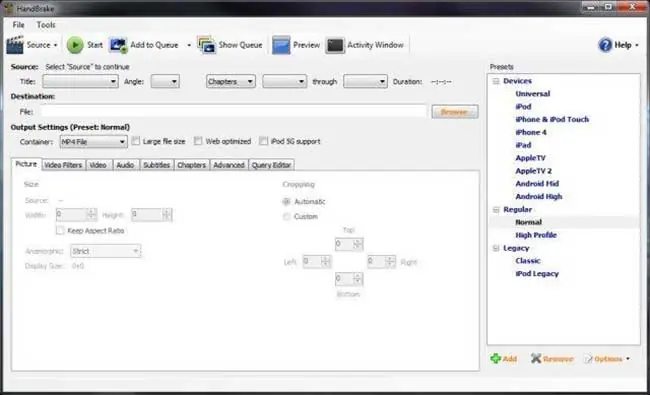Click the Show Queue button label

[240, 45]
